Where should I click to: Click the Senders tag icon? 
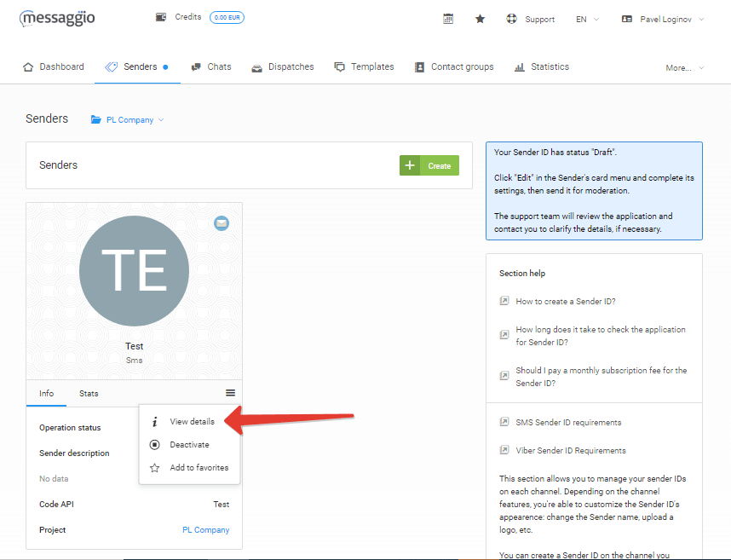(111, 66)
